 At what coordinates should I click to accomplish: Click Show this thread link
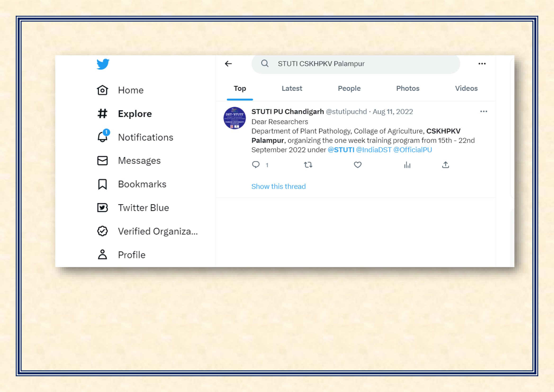[279, 187]
